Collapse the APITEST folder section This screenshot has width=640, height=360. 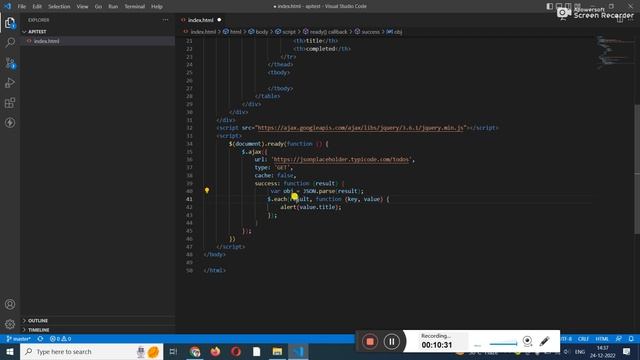tap(98, 31)
